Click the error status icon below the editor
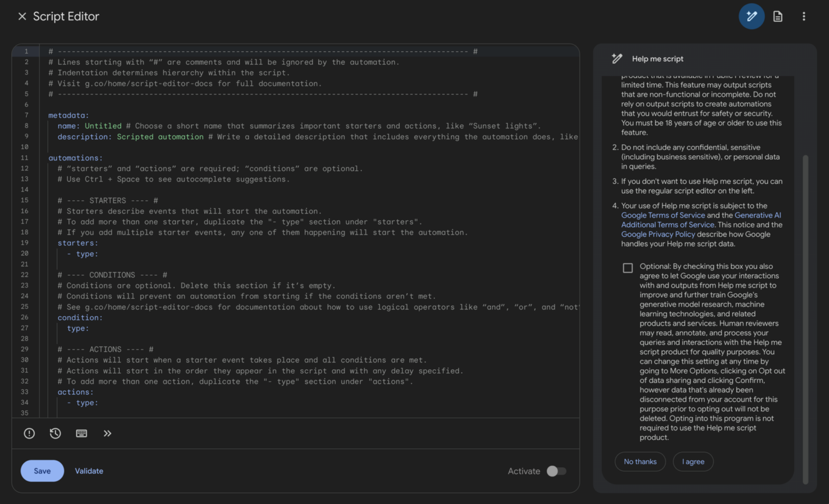The width and height of the screenshot is (829, 504). (29, 433)
